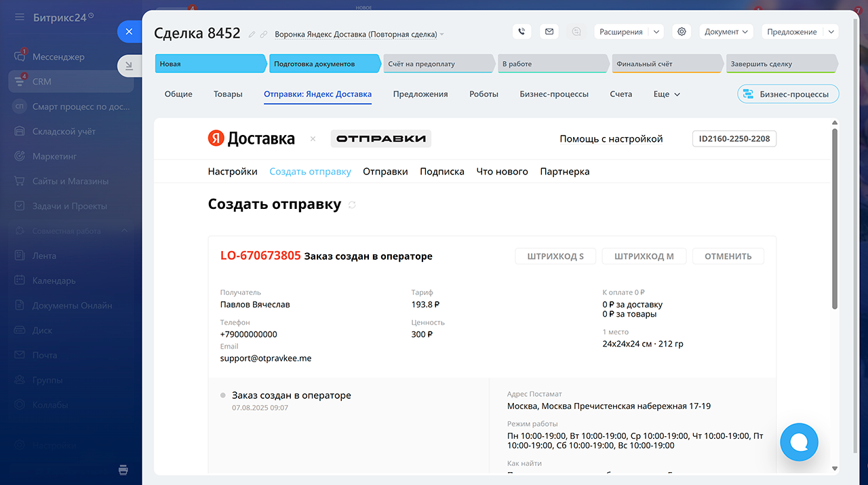Open the Партнерка menu item
This screenshot has height=485, width=868.
[x=565, y=172]
